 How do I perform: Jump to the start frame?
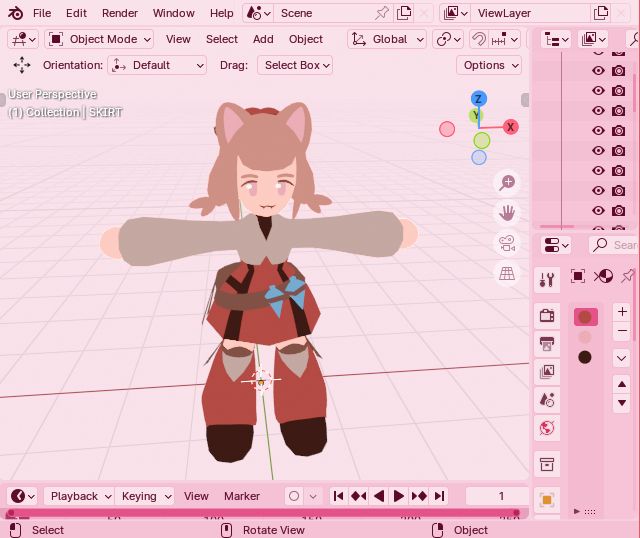click(339, 496)
